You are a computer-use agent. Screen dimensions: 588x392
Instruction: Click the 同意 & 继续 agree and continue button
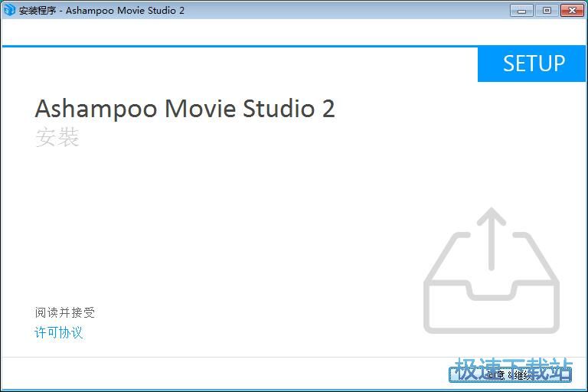tap(510, 374)
